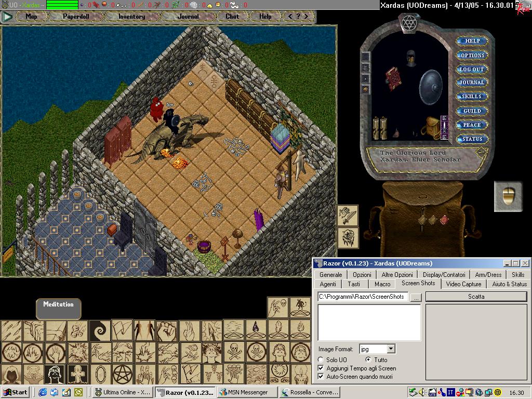Select the oval ring spell icon
This screenshot has height=399, width=532.
[x=100, y=374]
